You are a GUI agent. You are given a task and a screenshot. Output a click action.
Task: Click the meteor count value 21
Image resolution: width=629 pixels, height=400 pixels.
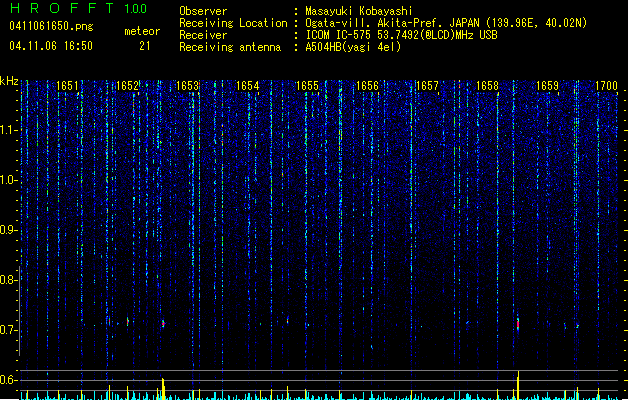click(145, 46)
